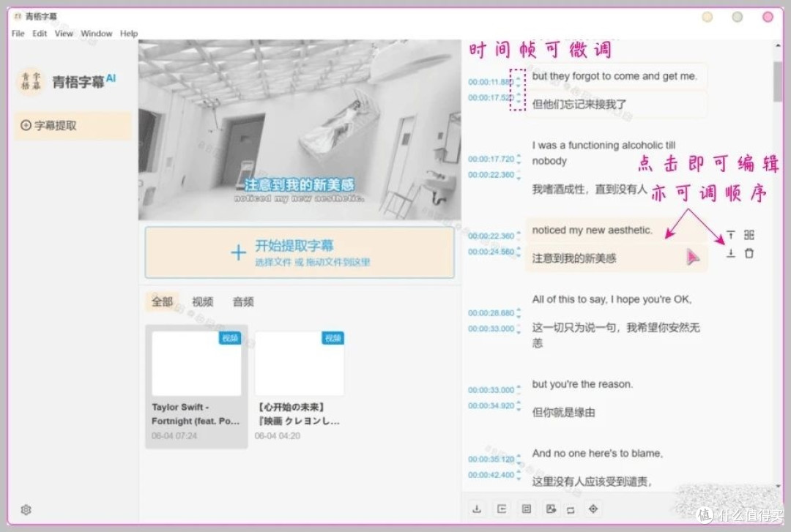791x532 pixels.
Task: Click line 'but you're the reason.'
Action: tap(582, 384)
